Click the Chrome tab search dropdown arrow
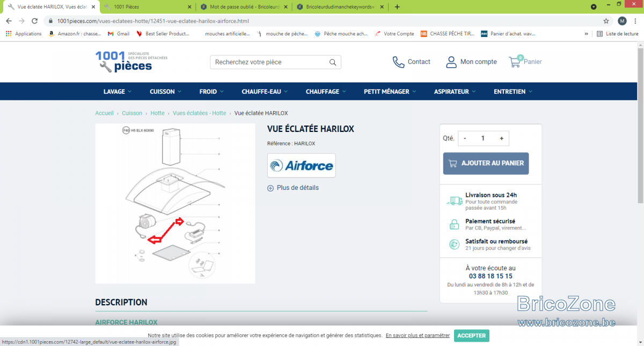This screenshot has width=644, height=346. pos(594,7)
